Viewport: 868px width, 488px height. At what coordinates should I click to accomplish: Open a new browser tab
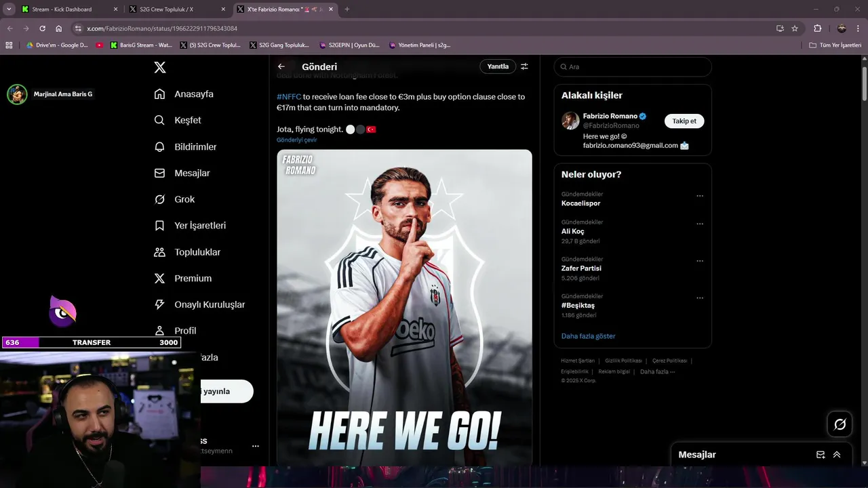pyautogui.click(x=347, y=9)
